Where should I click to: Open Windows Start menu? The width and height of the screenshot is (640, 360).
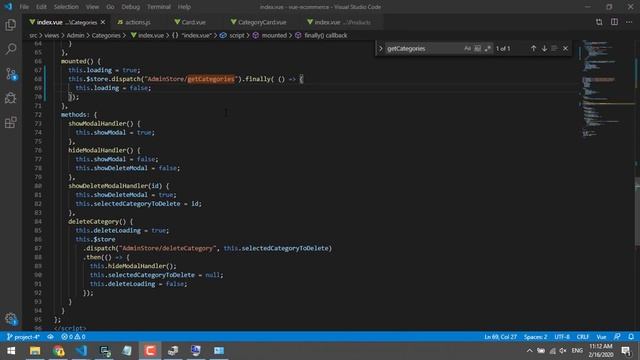pyautogui.click(x=11, y=351)
